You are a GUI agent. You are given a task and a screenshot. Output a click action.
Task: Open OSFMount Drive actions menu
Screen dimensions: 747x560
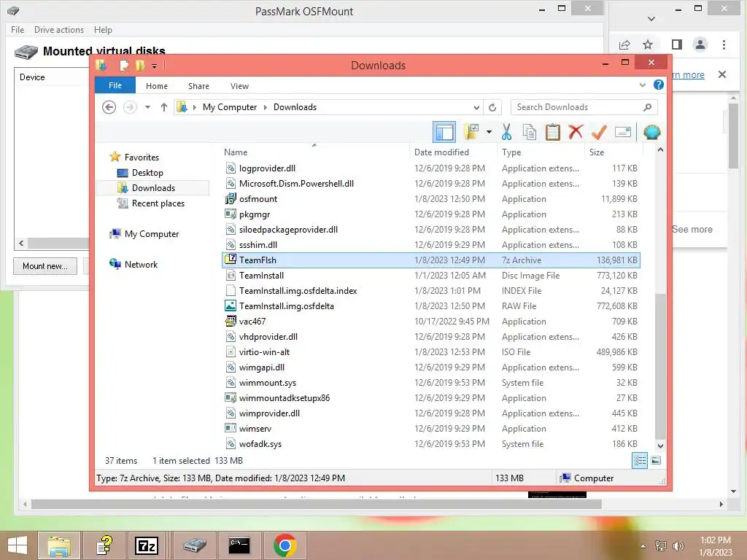point(59,29)
